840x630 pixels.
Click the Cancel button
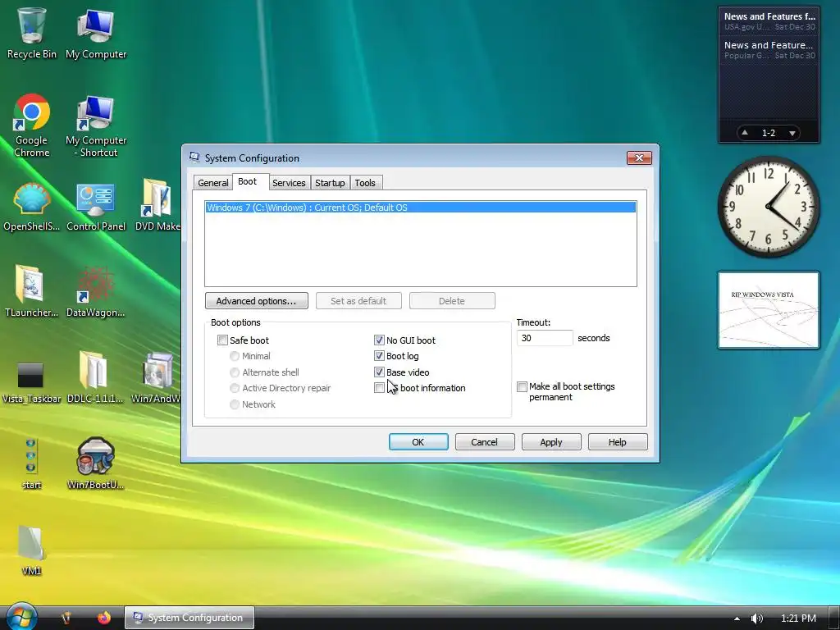[x=484, y=442]
